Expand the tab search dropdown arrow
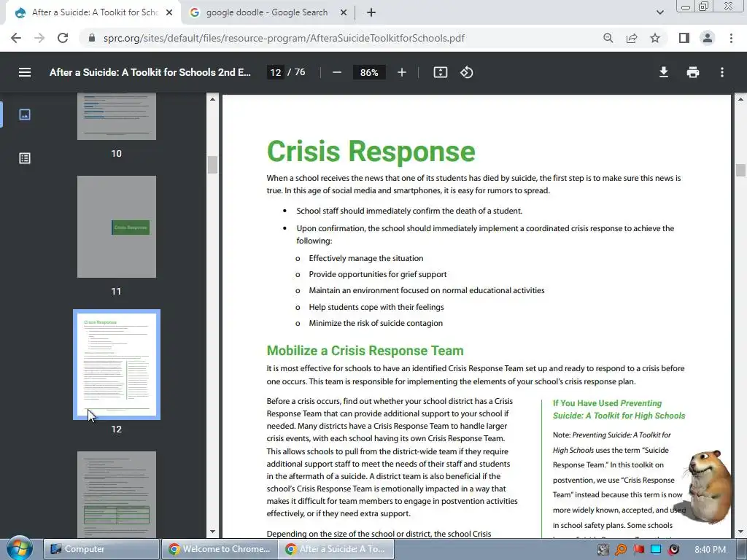Viewport: 747px width, 560px height. coord(659,13)
